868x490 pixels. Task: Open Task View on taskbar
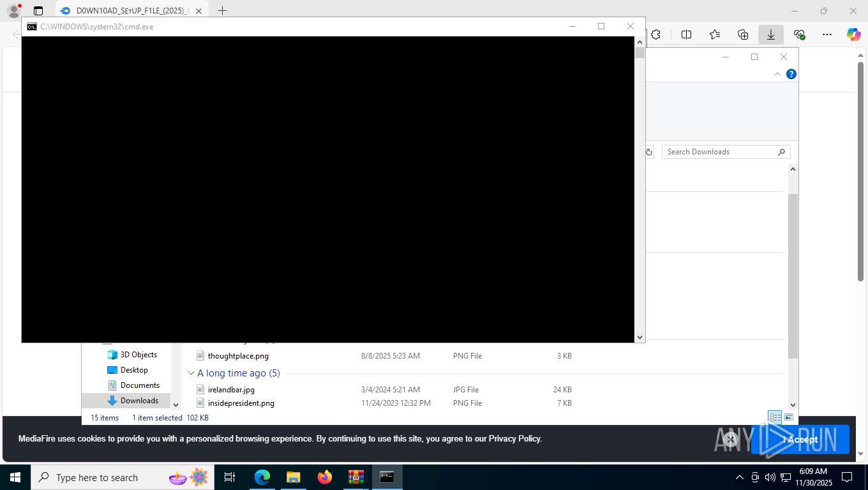pyautogui.click(x=230, y=477)
